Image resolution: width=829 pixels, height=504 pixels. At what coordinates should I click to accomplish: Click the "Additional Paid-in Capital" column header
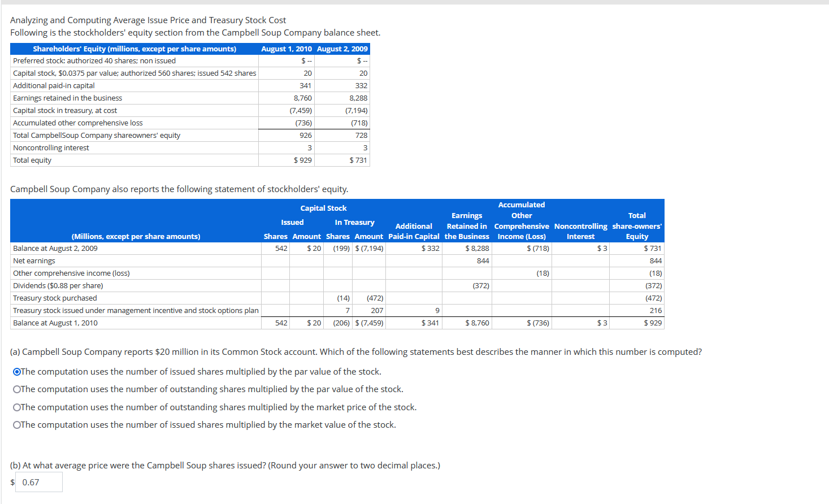414,231
